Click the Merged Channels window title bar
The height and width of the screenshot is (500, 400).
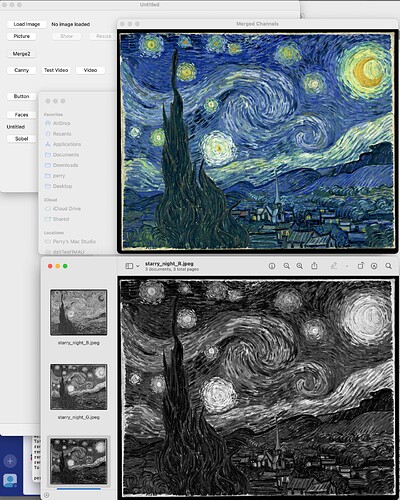[x=257, y=24]
